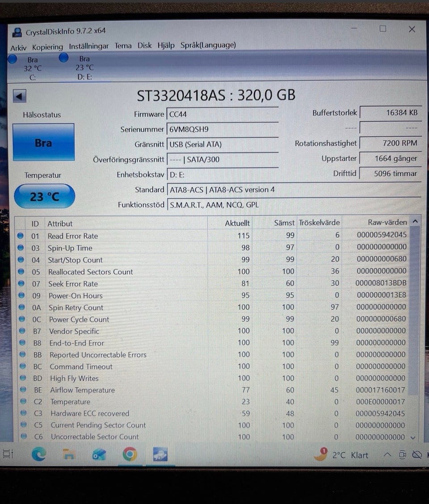The width and height of the screenshot is (429, 504).
Task: Click the Aktuellt column header
Action: (x=230, y=223)
